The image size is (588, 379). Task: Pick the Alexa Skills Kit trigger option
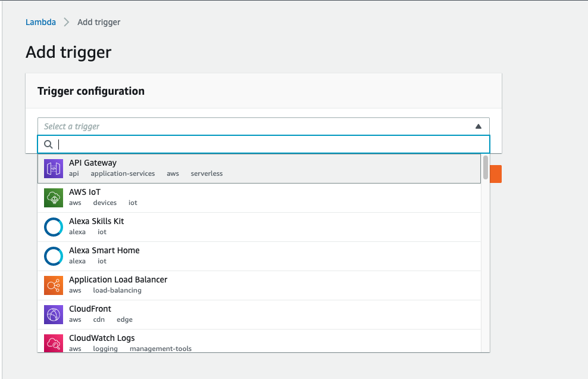(96, 221)
